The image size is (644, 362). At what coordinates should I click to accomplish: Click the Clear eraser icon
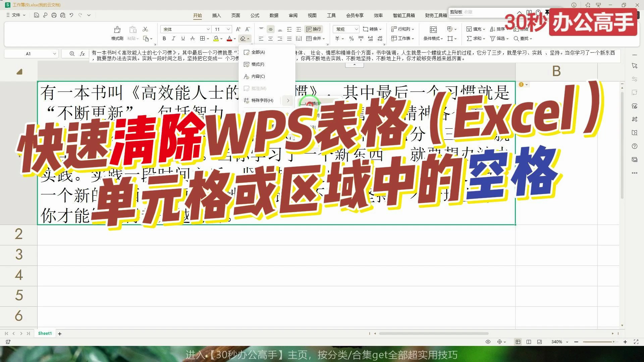coord(243,39)
